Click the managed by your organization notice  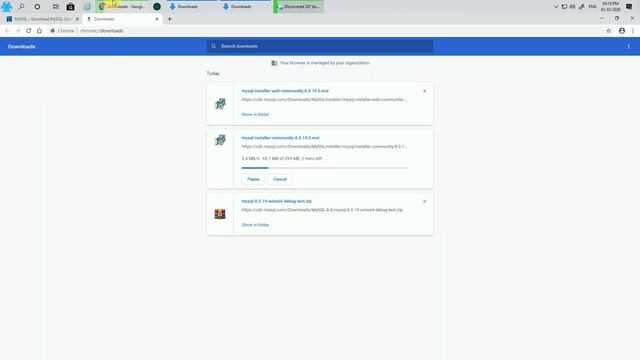tap(324, 63)
